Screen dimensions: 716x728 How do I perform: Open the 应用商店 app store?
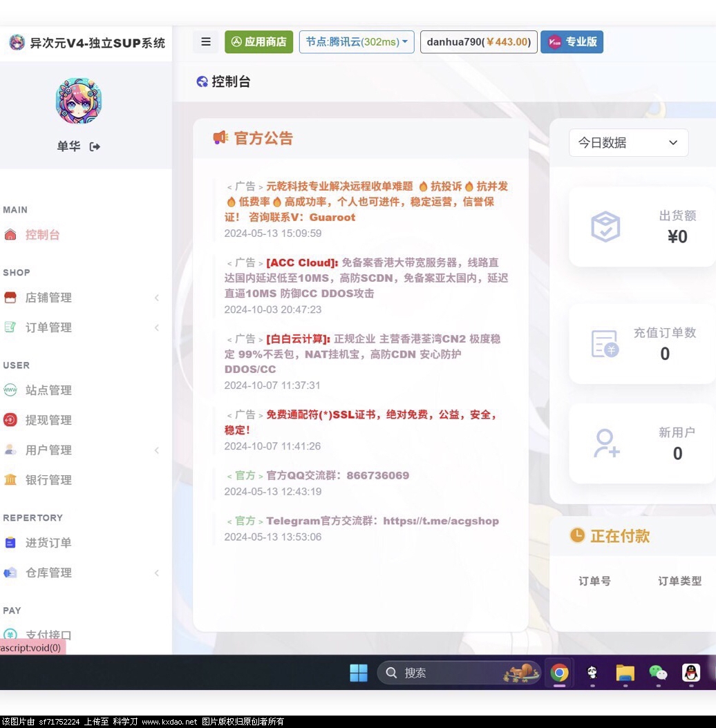258,42
